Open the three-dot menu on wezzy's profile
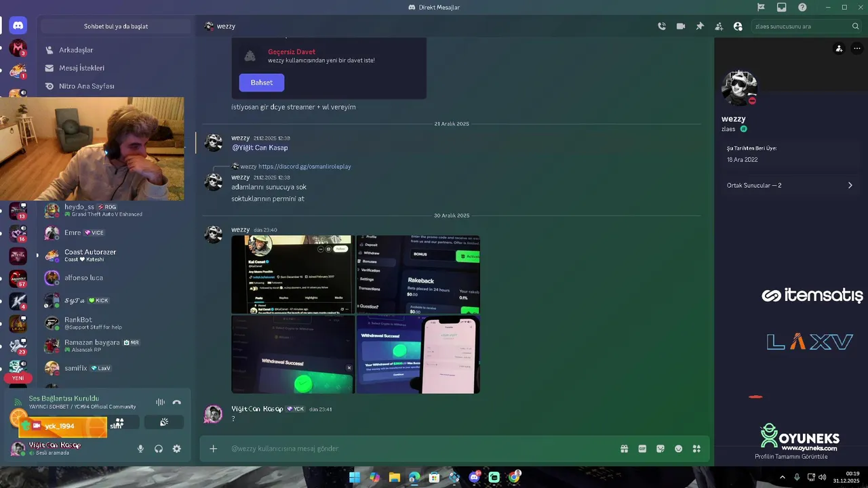The image size is (868, 488). coord(857,49)
